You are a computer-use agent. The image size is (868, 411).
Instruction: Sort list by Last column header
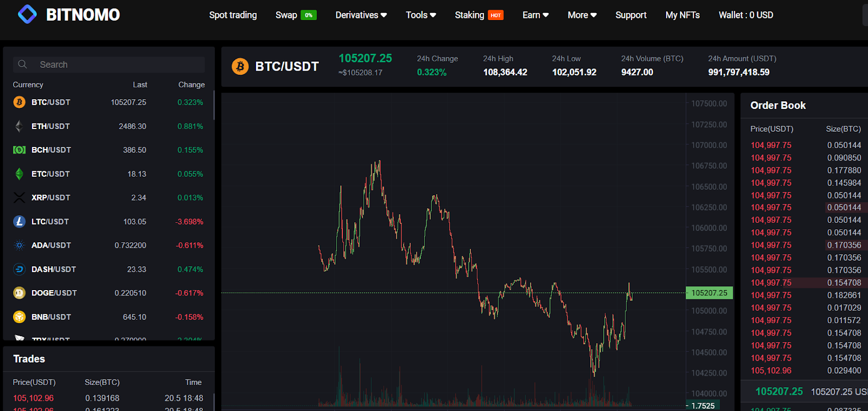pyautogui.click(x=140, y=85)
